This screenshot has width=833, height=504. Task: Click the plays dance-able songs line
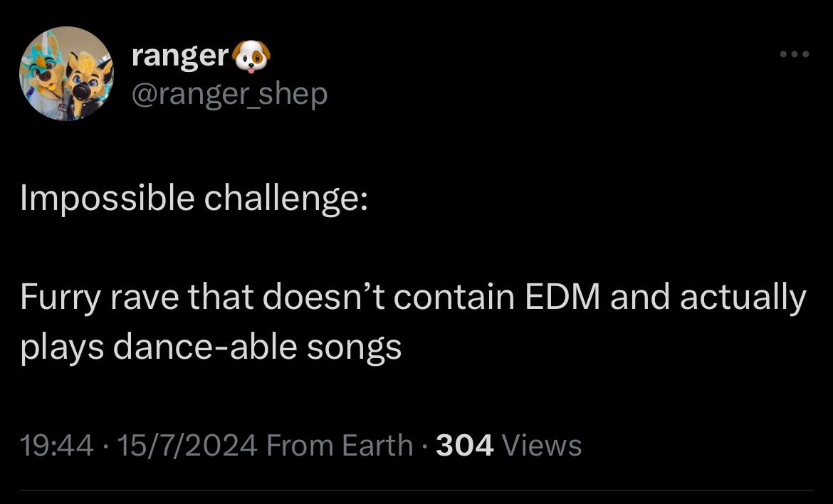211,347
